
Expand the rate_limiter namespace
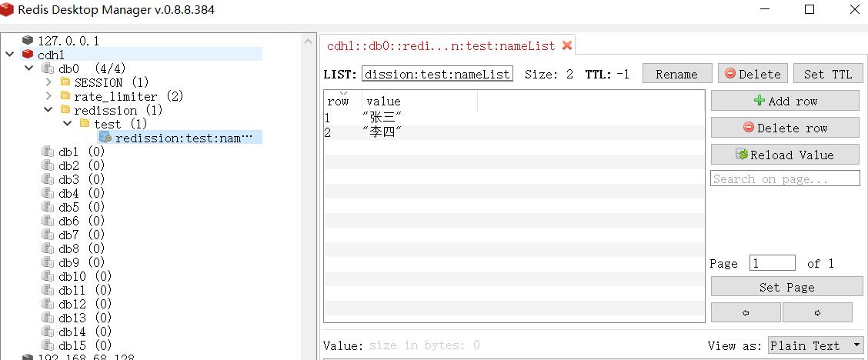pyautogui.click(x=48, y=96)
